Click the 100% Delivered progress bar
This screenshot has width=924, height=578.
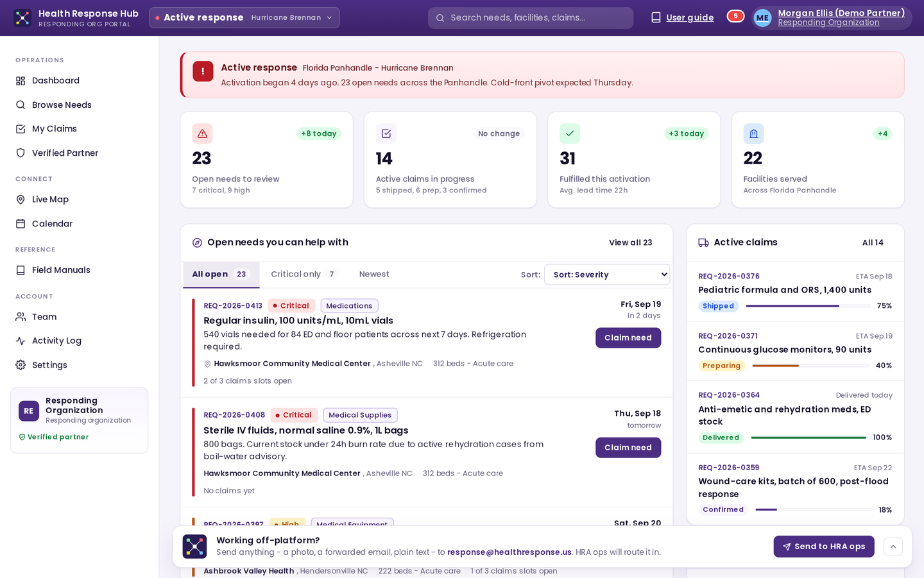click(x=809, y=438)
